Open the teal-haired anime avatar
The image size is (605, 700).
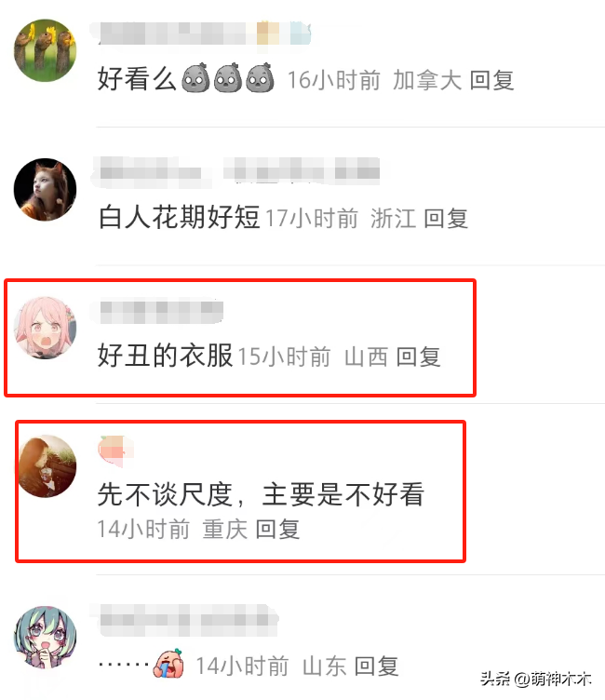point(45,637)
